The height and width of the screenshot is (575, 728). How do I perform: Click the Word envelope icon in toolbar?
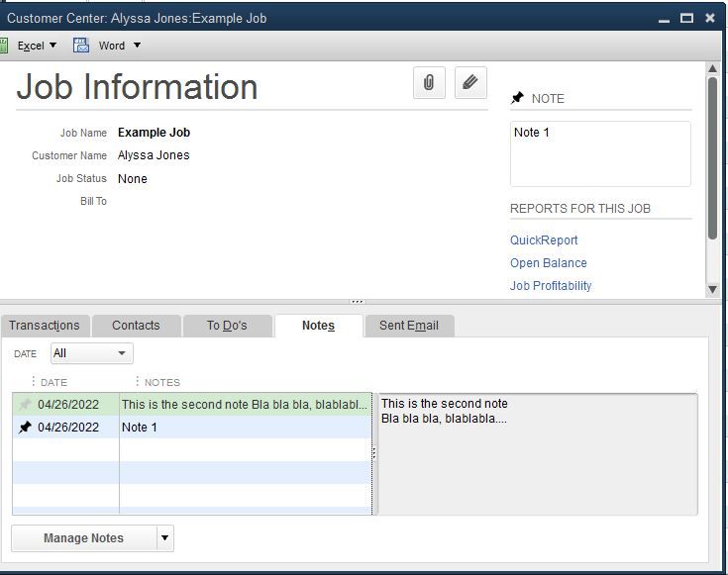click(x=81, y=46)
